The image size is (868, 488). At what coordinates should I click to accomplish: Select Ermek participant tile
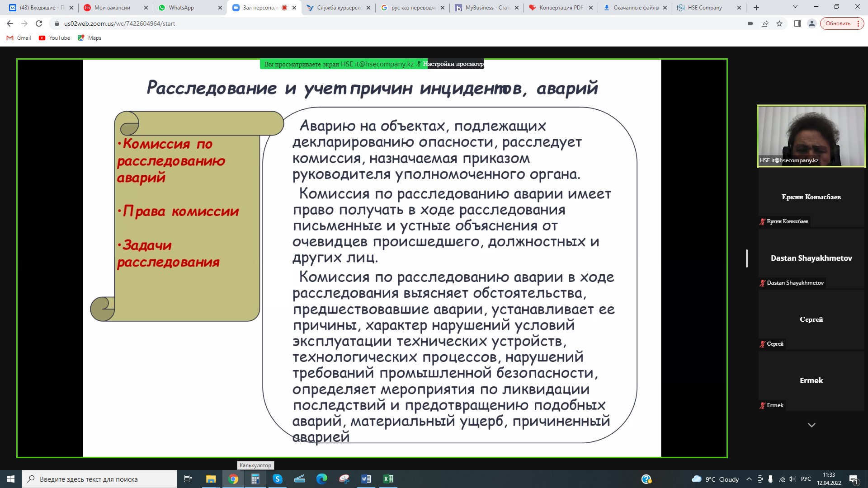tap(811, 380)
